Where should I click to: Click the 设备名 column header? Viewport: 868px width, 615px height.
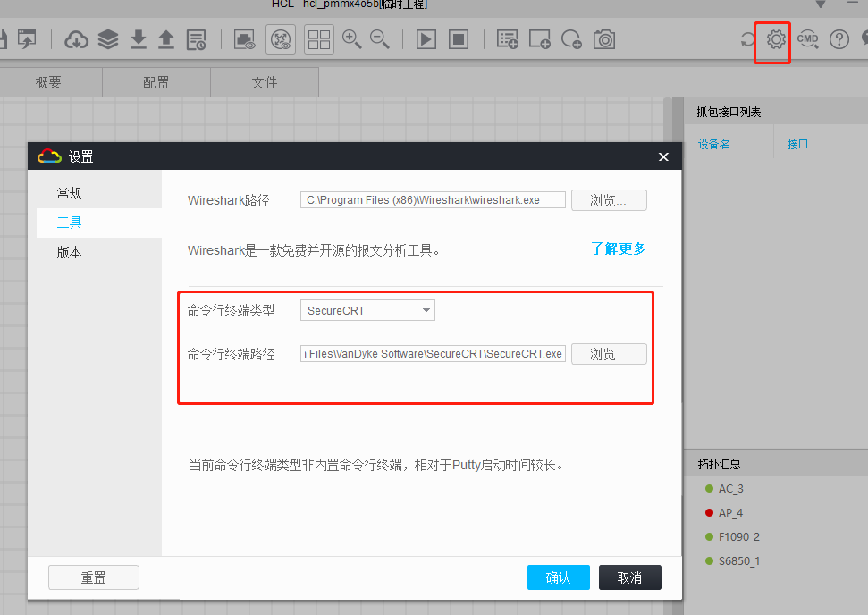pyautogui.click(x=714, y=144)
